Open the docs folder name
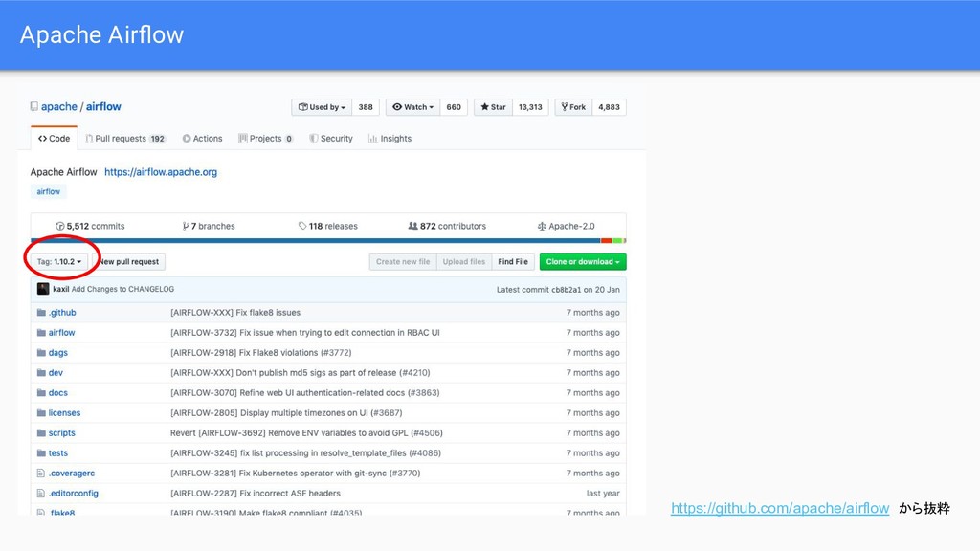The image size is (980, 551). (58, 393)
